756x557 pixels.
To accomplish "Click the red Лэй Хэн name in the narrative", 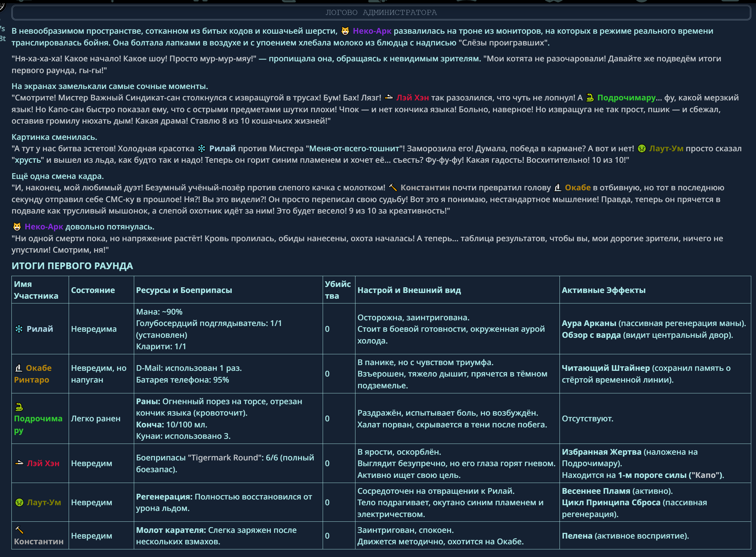I will [412, 98].
